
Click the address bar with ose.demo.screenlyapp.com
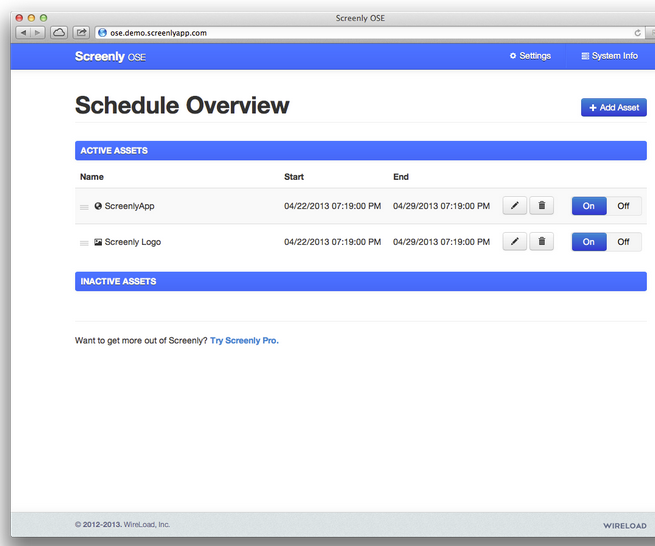point(370,33)
